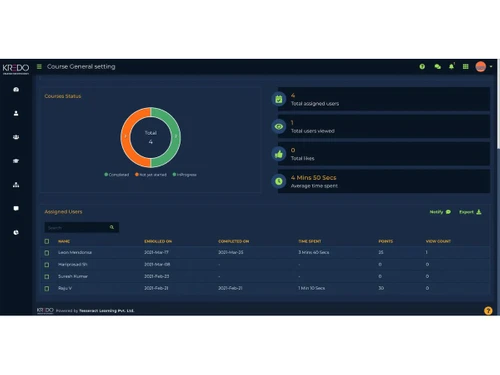Toggle the InProgress legend item
The image size is (500, 375).
point(184,175)
